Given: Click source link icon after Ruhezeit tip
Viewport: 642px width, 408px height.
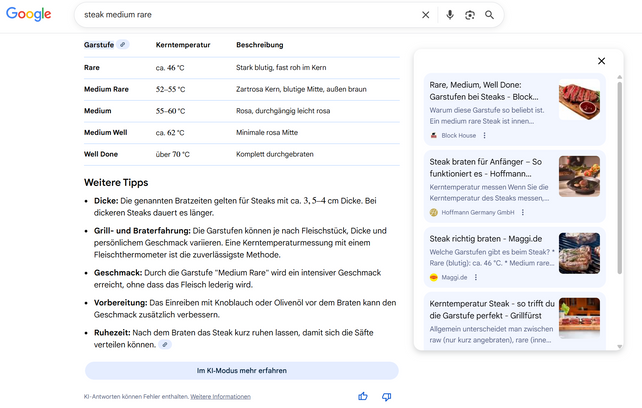Looking at the screenshot, I should 165,344.
